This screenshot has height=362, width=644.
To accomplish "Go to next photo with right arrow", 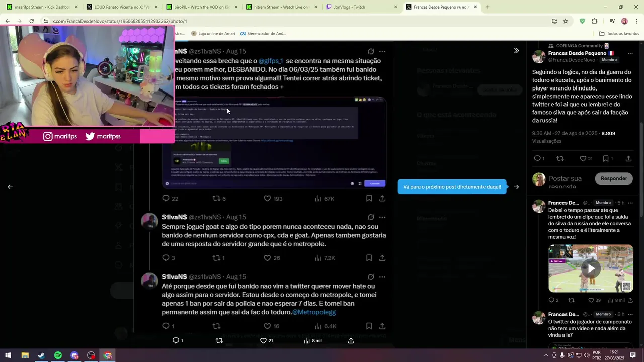I will point(516,187).
